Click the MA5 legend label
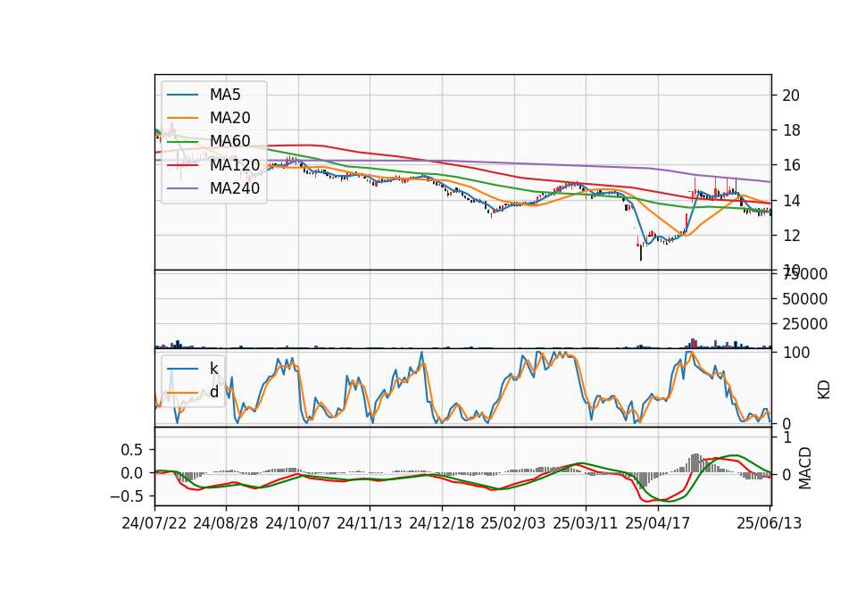 [225, 95]
